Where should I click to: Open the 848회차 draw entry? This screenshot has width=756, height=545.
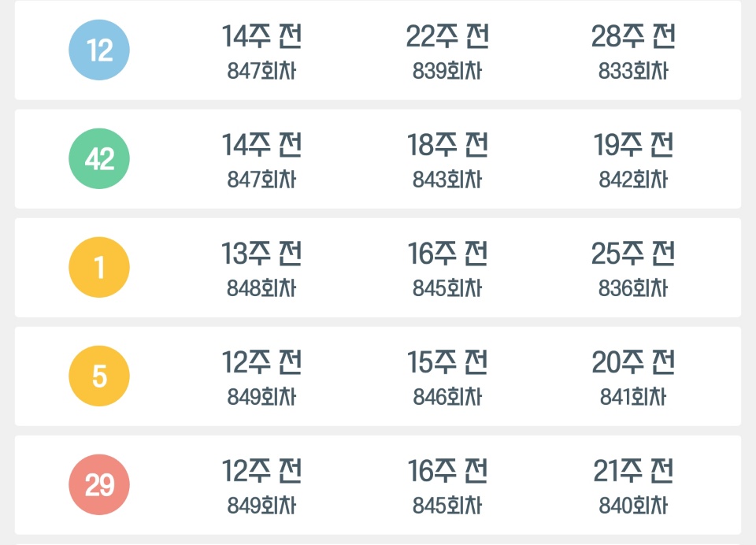click(261, 288)
